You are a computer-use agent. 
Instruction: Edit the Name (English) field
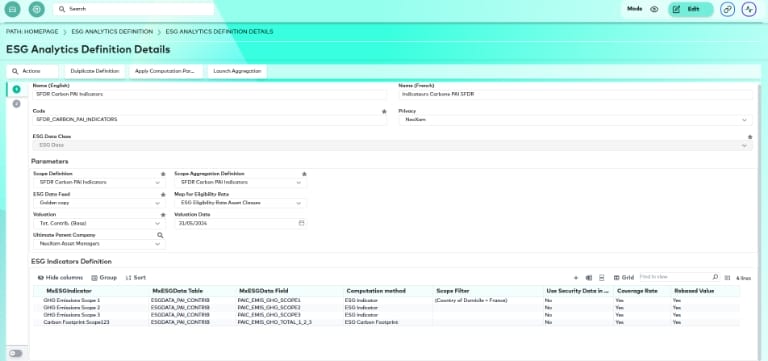pos(210,94)
